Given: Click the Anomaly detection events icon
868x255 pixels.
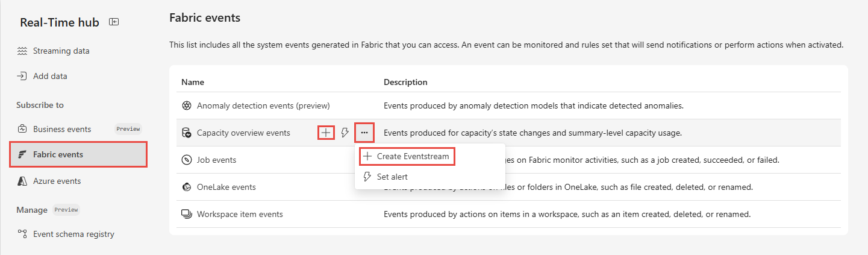Looking at the screenshot, I should click(187, 105).
